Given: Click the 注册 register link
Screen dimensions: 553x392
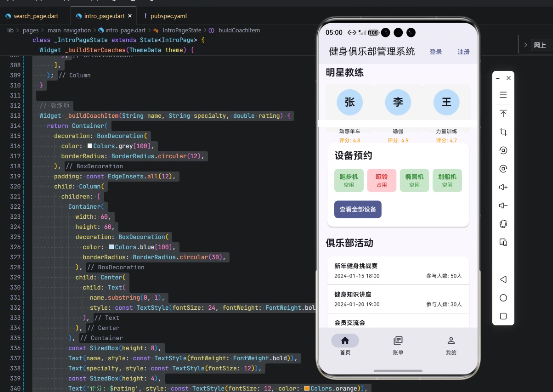Looking at the screenshot, I should point(464,51).
